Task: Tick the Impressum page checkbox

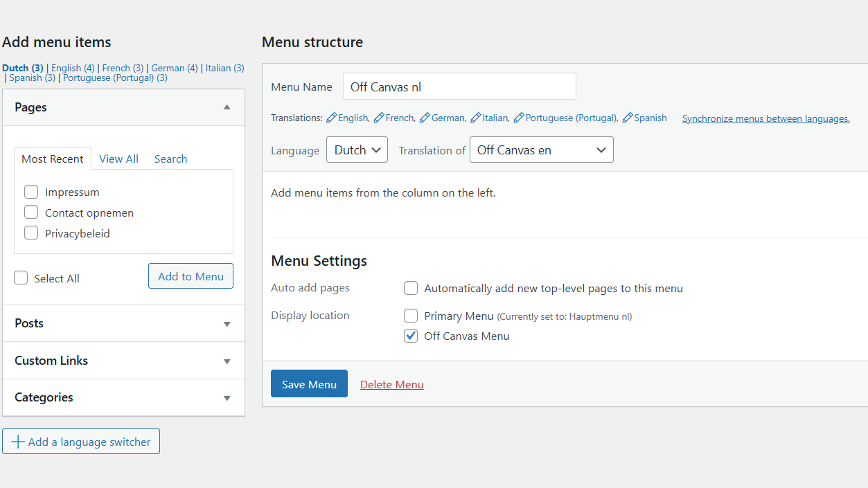Action: tap(31, 192)
